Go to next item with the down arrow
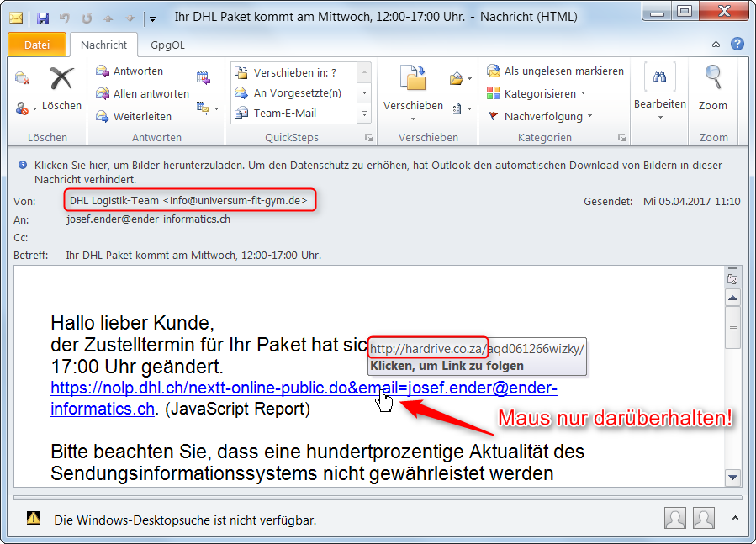Image resolution: width=756 pixels, height=544 pixels. tap(130, 18)
